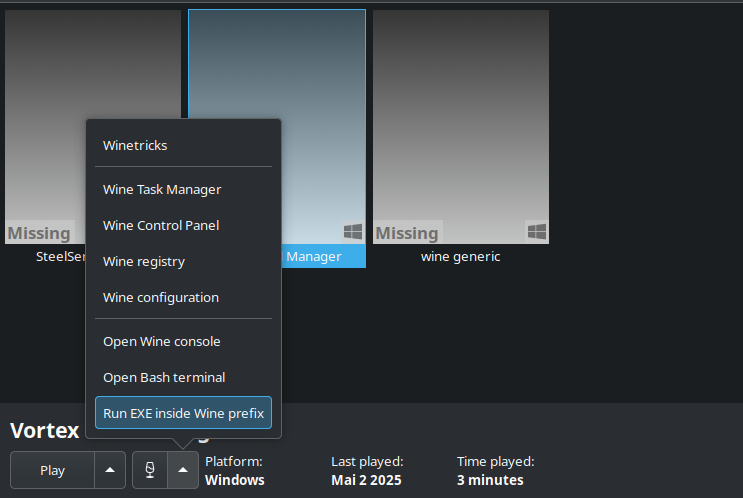Choose Open Wine console

pyautogui.click(x=183, y=342)
